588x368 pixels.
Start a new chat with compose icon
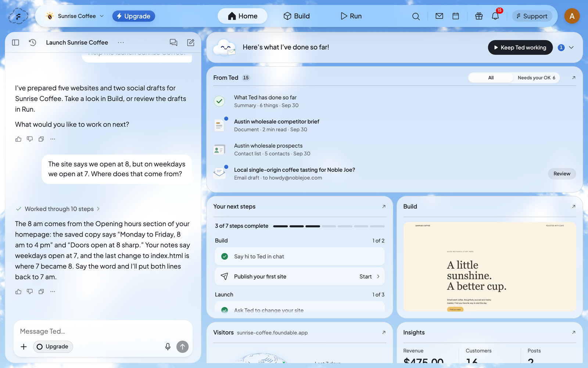(191, 42)
